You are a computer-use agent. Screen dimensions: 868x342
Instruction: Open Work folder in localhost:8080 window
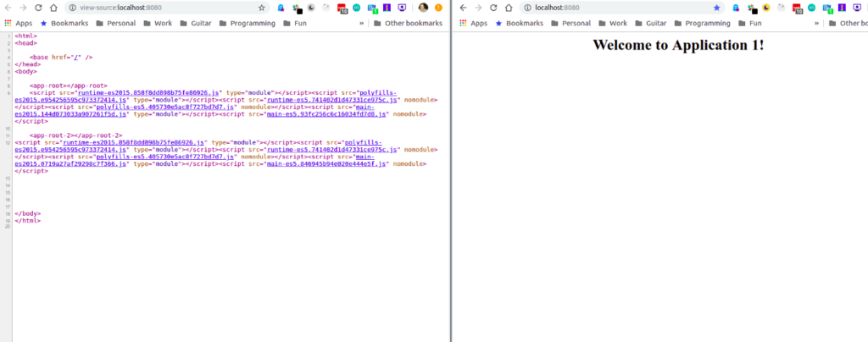pyautogui.click(x=612, y=23)
